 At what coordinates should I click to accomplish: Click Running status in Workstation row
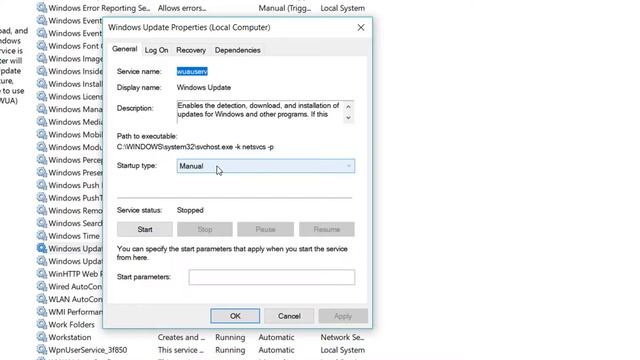230,337
